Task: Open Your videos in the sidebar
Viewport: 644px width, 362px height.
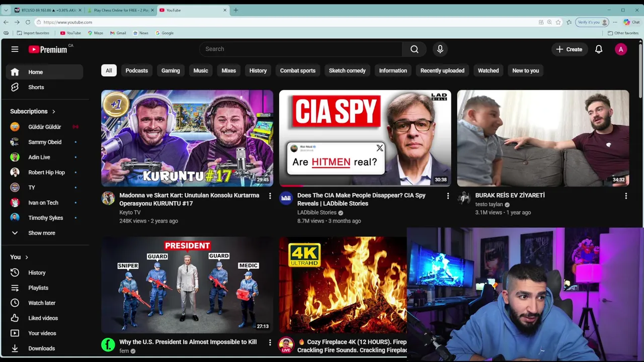Action: click(45, 333)
